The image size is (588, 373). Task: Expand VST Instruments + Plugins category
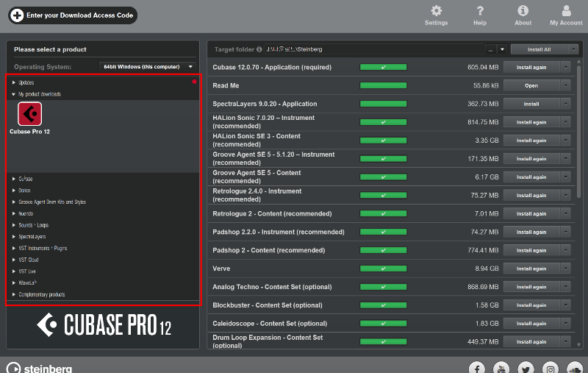[14, 249]
